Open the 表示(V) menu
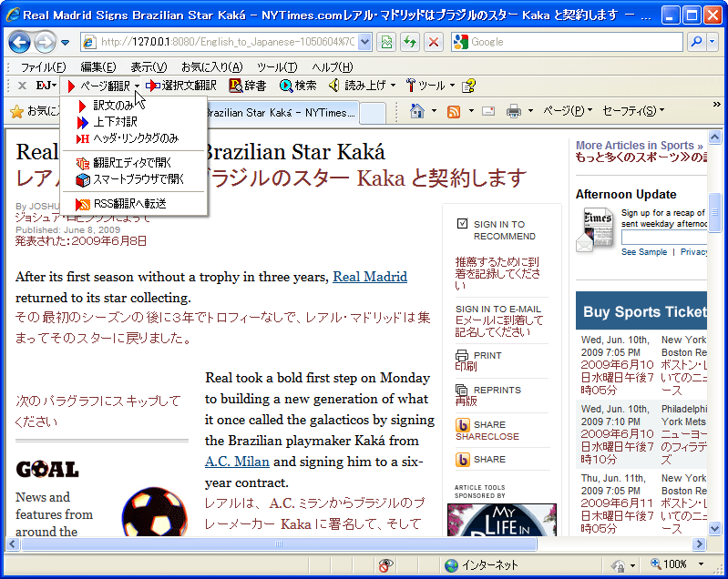 pos(149,67)
